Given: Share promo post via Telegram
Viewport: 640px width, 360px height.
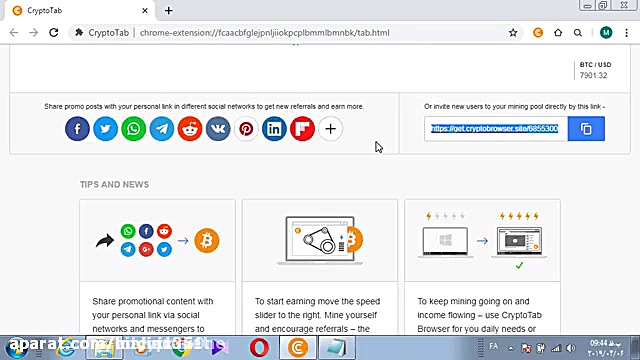Looking at the screenshot, I should [x=162, y=129].
